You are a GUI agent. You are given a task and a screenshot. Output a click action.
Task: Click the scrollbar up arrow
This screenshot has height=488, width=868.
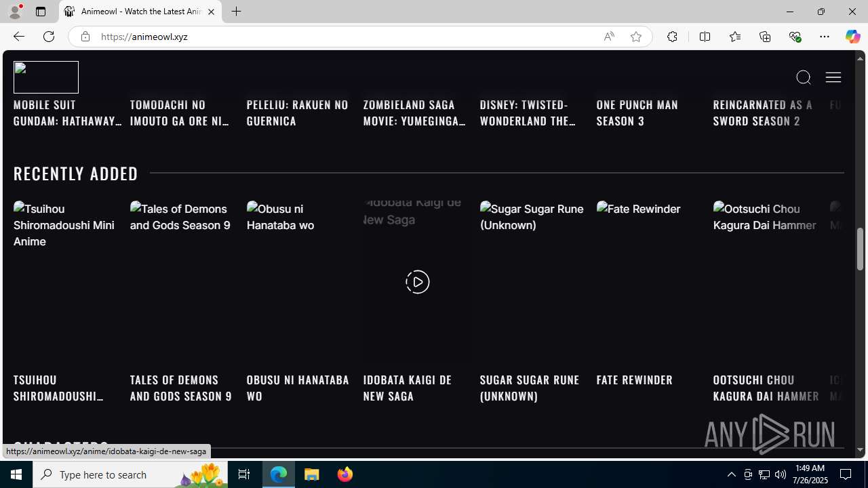860,58
